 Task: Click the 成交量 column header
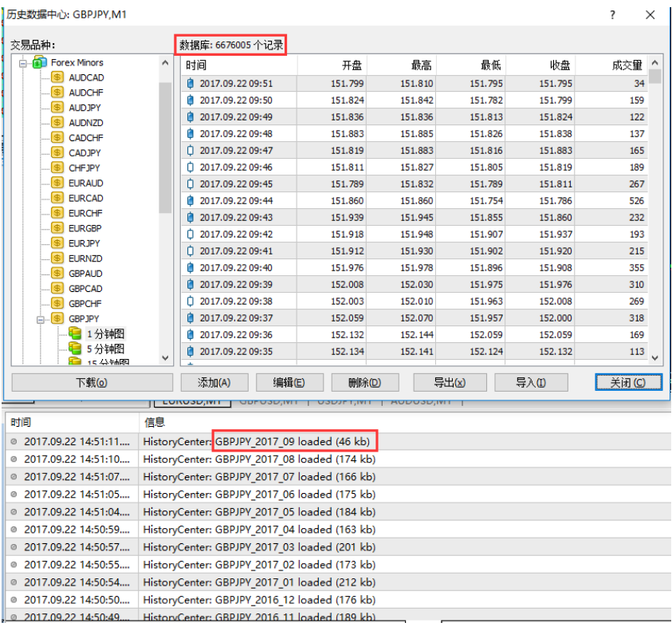pos(627,65)
